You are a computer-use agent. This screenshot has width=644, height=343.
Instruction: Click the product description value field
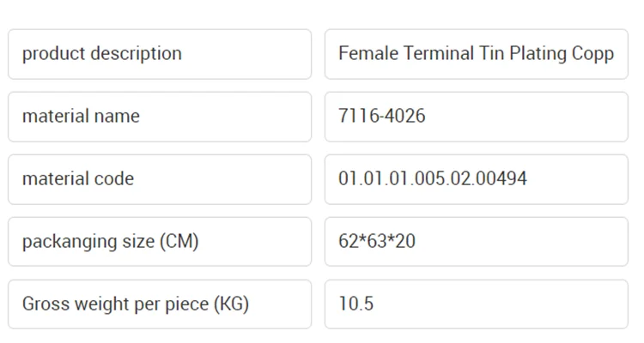pyautogui.click(x=476, y=54)
